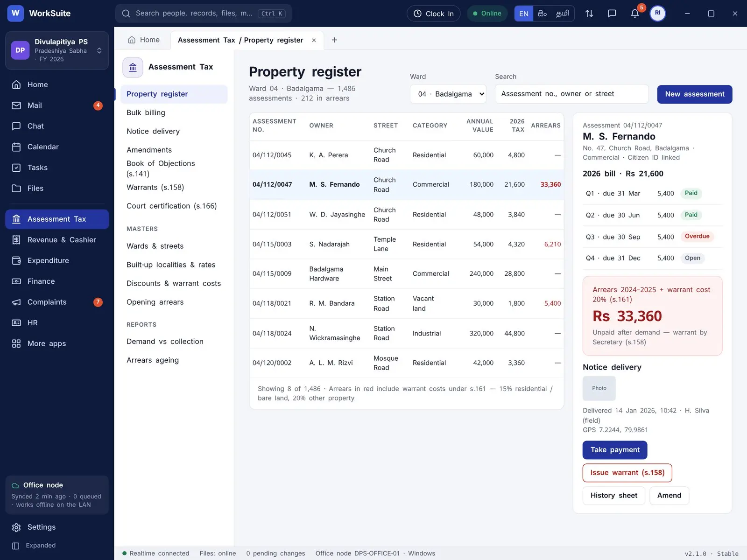Show More apps grid
This screenshot has width=747, height=560.
57,343
